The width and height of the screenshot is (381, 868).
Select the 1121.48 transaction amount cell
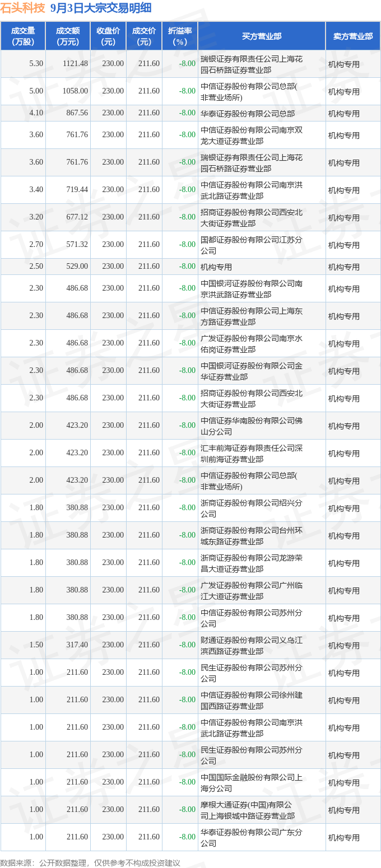76,64
